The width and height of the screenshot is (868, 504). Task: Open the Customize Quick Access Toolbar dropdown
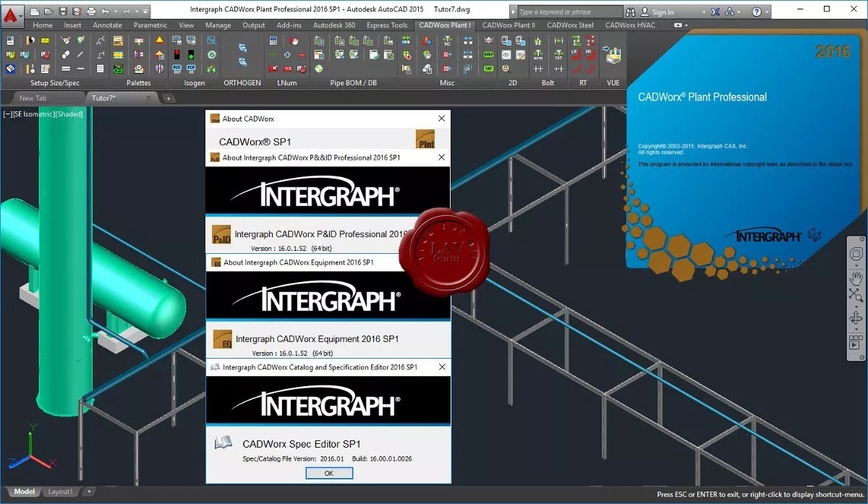pyautogui.click(x=146, y=12)
